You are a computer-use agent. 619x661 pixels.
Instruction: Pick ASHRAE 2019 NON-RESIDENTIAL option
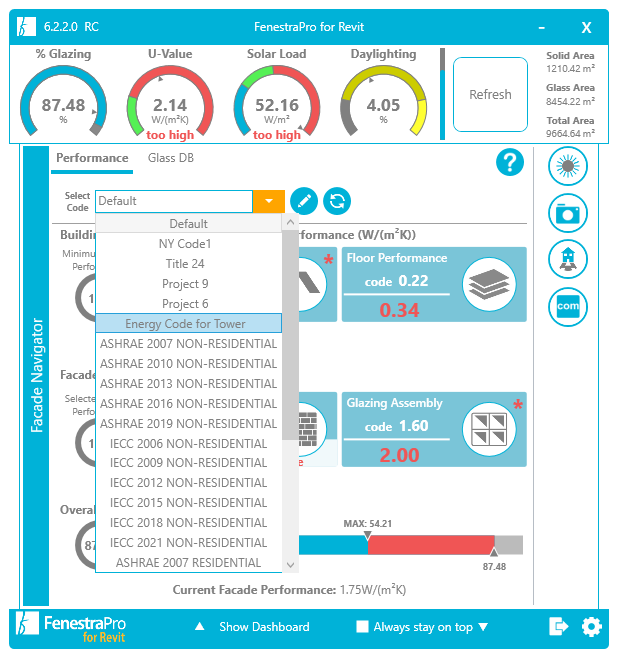click(x=188, y=423)
